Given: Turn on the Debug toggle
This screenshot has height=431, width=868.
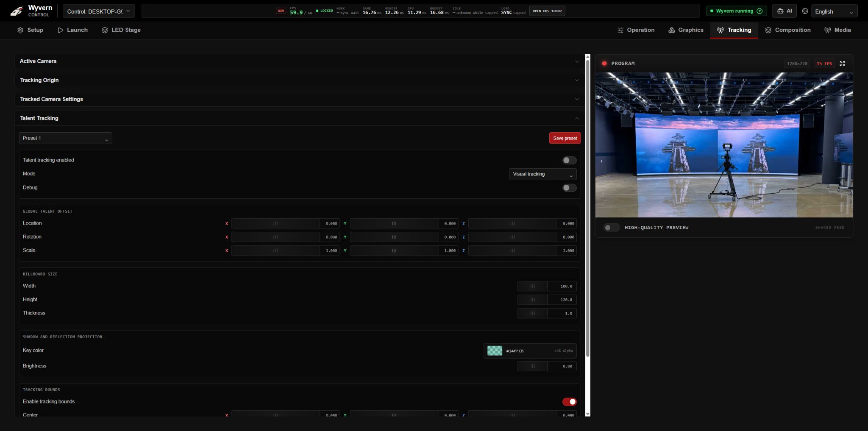Looking at the screenshot, I should 569,188.
